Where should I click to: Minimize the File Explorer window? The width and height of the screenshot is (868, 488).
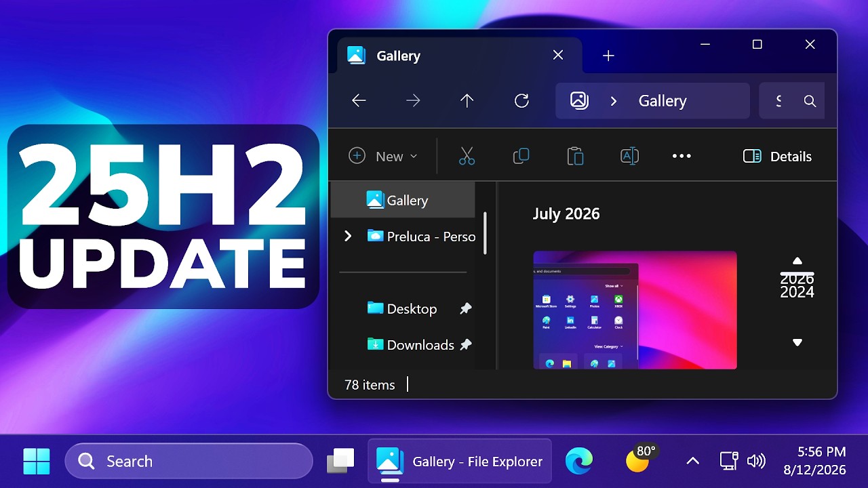[x=705, y=44]
